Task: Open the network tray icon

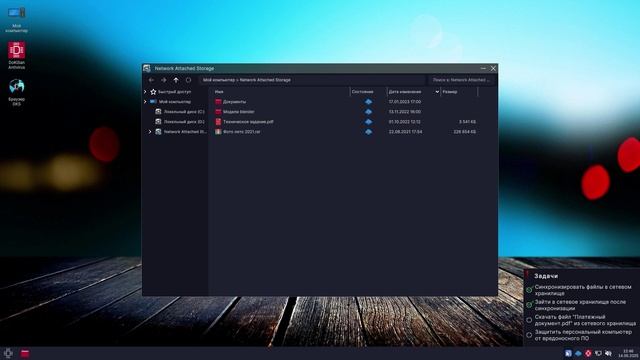Action: tap(598, 353)
